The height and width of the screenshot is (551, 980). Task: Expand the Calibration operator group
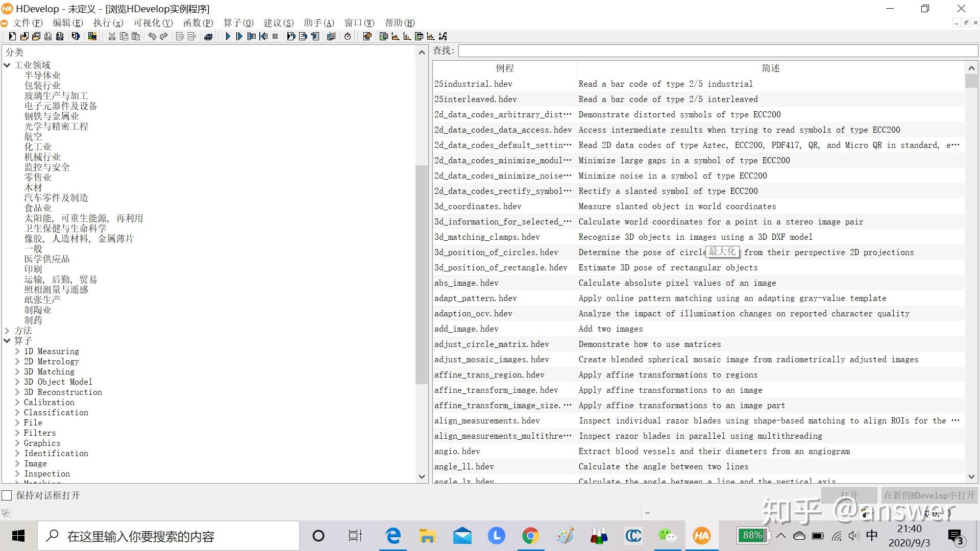(17, 403)
